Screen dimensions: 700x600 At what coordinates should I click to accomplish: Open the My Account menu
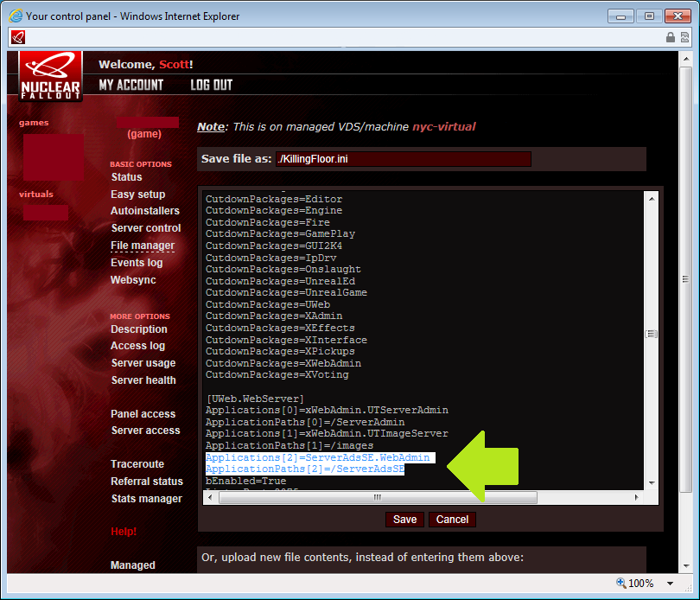(130, 85)
